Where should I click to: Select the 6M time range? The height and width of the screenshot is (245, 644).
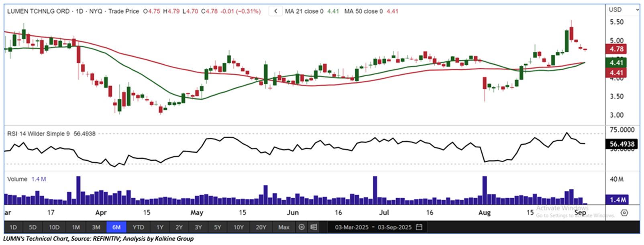[116, 227]
